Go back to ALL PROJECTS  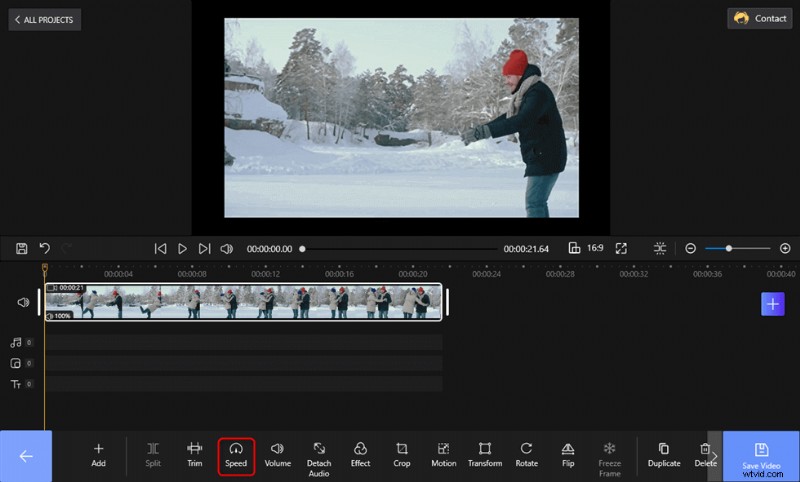[44, 19]
